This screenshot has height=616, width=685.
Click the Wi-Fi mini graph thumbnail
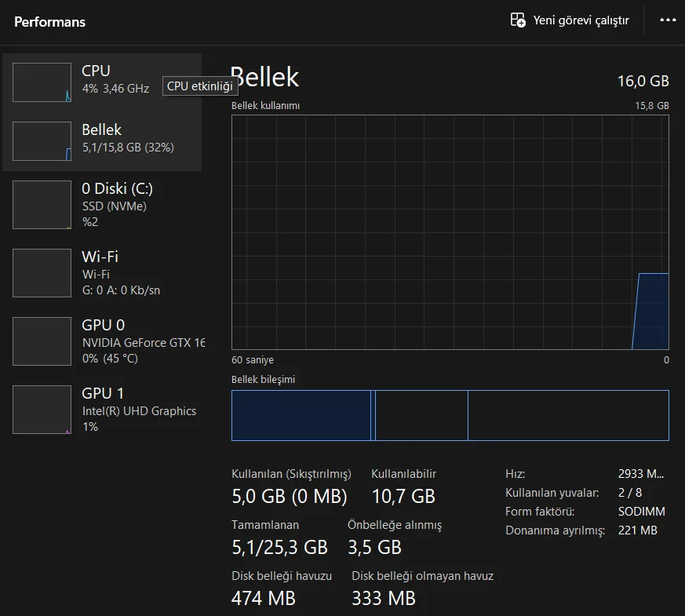tap(42, 273)
